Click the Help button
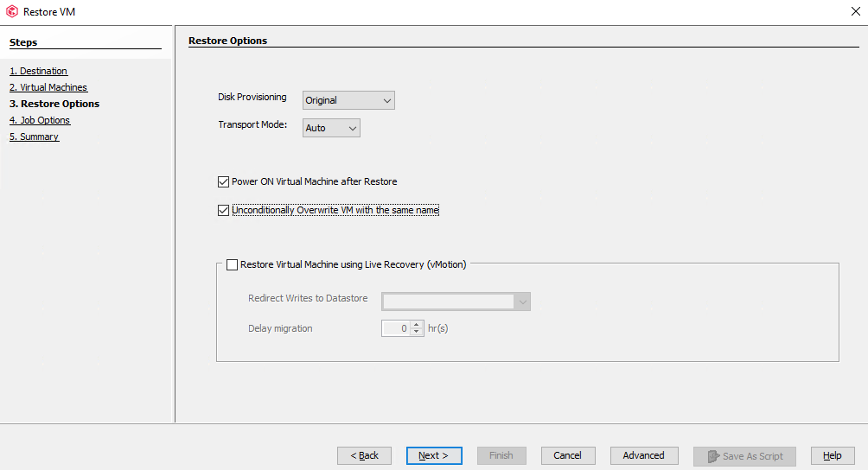The width and height of the screenshot is (868, 470). 833,455
